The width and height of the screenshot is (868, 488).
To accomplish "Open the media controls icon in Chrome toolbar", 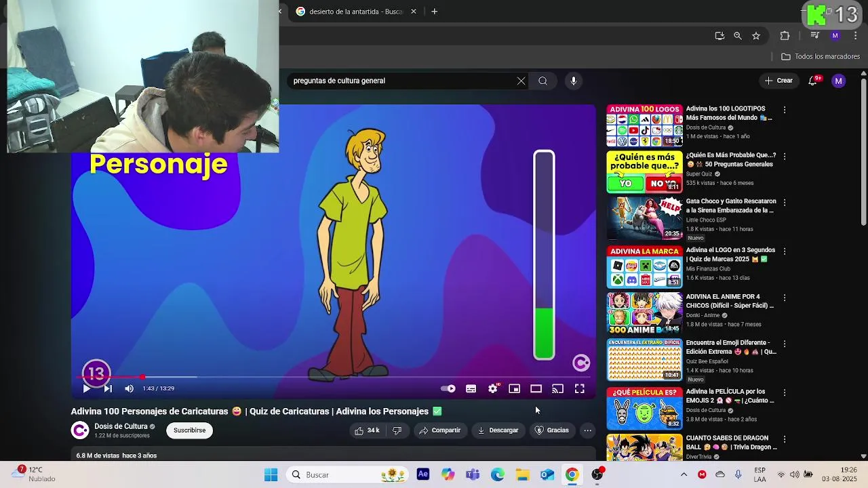I will click(x=815, y=36).
